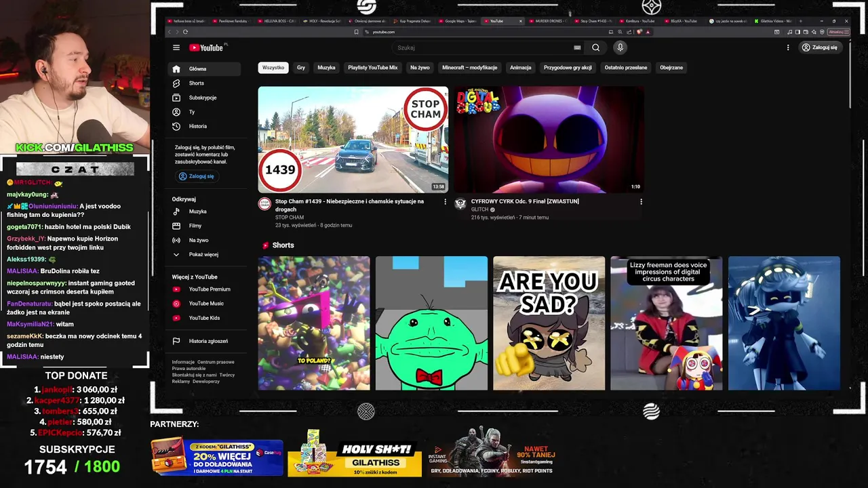Image resolution: width=868 pixels, height=488 pixels.
Task: Click GLITCH channel avatar
Action: pos(460,204)
